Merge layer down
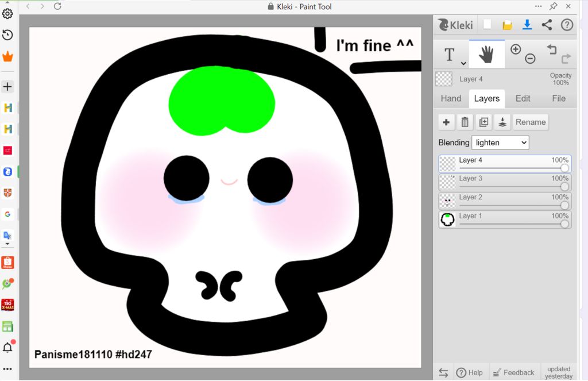588x381 pixels. pyautogui.click(x=502, y=122)
